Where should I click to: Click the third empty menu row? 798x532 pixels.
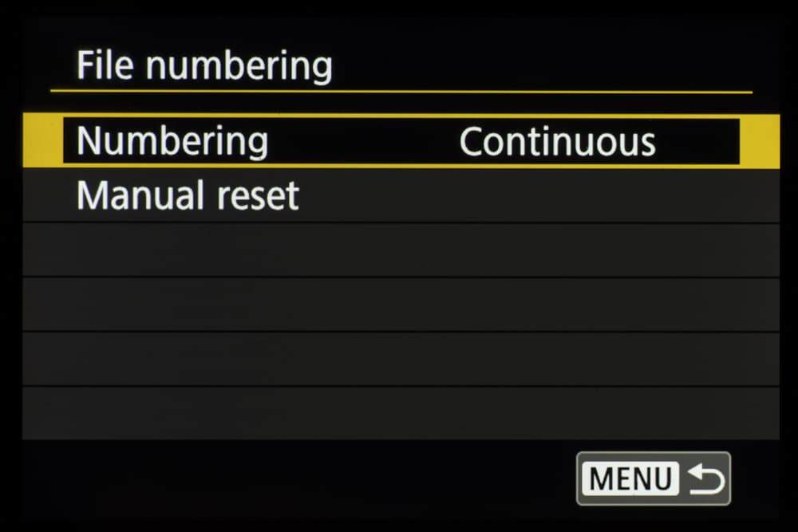click(401, 359)
